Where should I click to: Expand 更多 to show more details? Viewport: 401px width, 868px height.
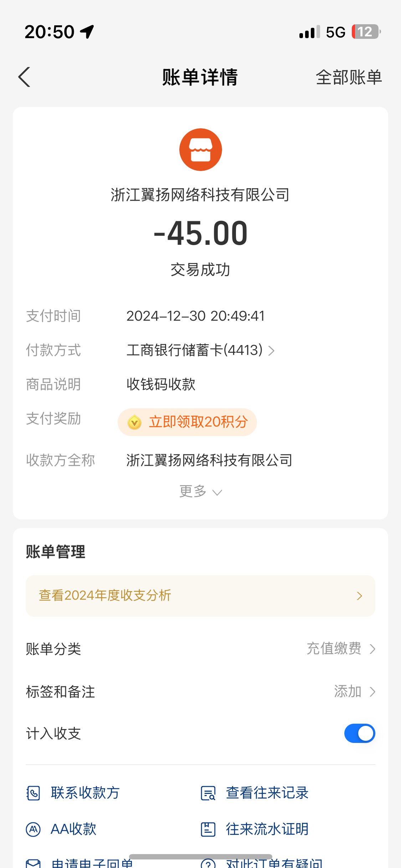tap(200, 491)
